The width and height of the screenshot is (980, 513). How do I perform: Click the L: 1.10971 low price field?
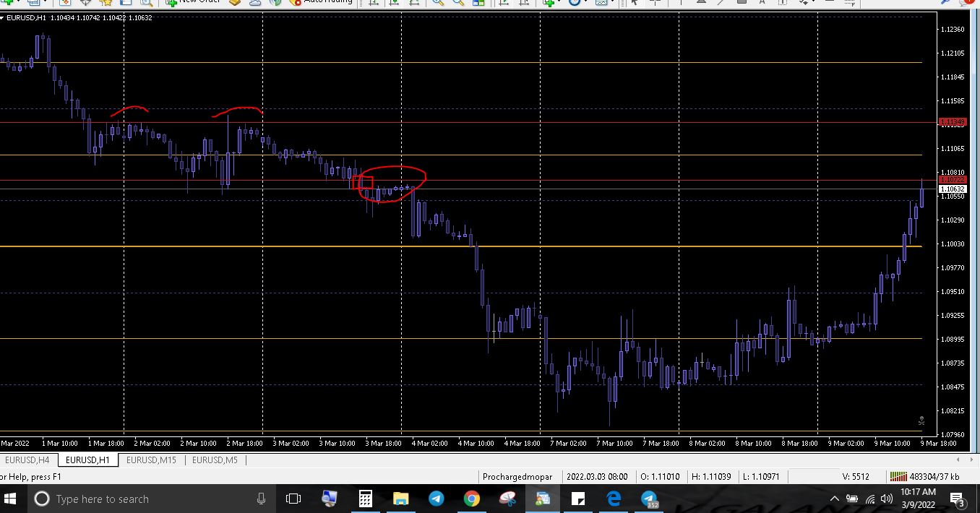[x=762, y=477]
